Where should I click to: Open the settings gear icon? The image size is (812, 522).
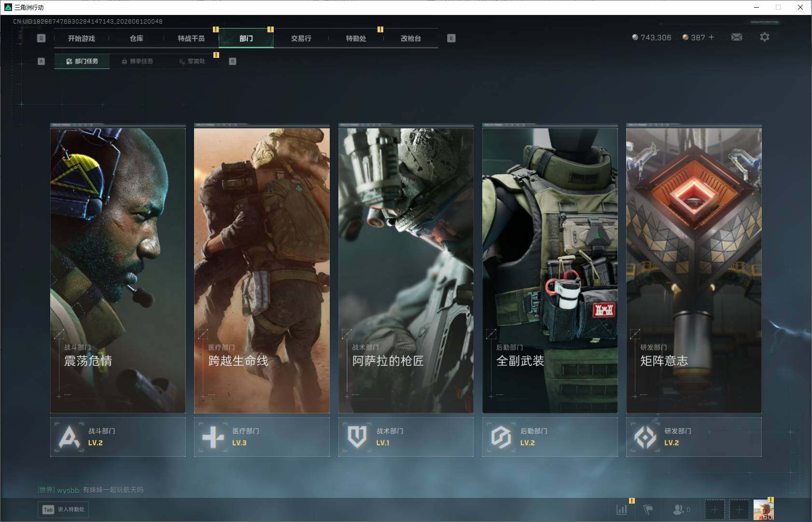pos(765,37)
